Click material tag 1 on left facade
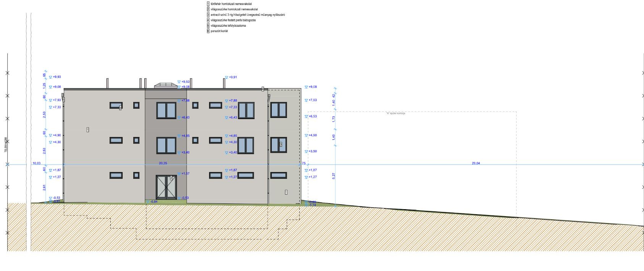Screen dimensions: 644x271 coord(88,130)
